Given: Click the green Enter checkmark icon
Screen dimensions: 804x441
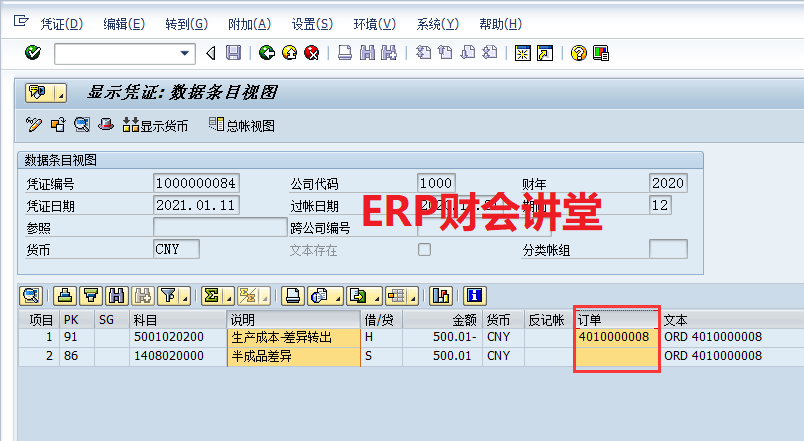Looking at the screenshot, I should tap(33, 53).
